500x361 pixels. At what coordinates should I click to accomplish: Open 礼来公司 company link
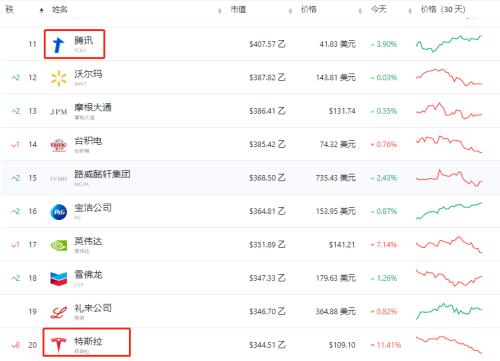(x=93, y=308)
